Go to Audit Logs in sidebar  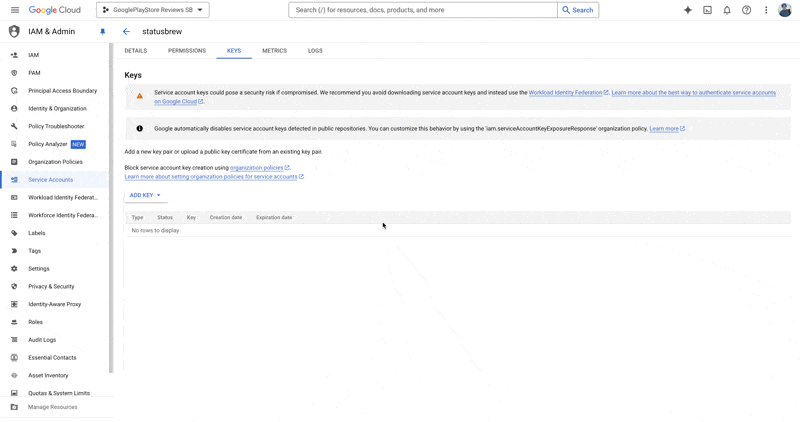42,340
